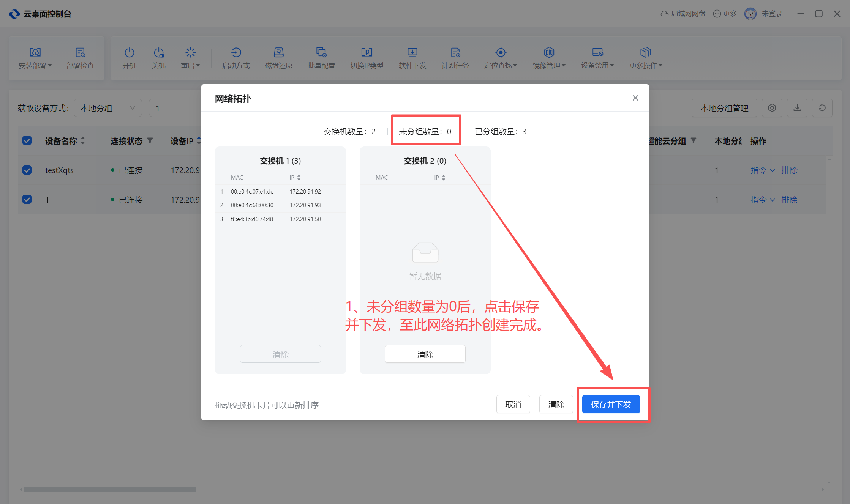Toggle the select-all checkbox in the table header

pos(27,141)
